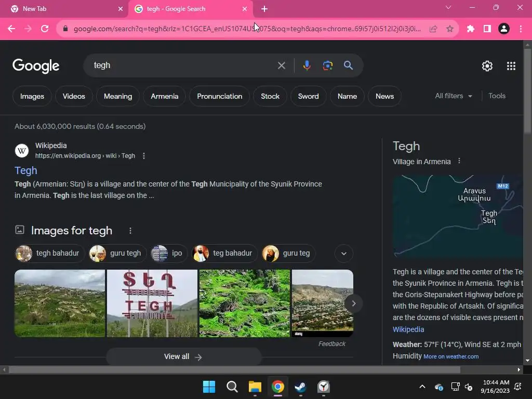Click the vertical scrollbar thumb
The width and height of the screenshot is (532, 399).
pyautogui.click(x=527, y=91)
